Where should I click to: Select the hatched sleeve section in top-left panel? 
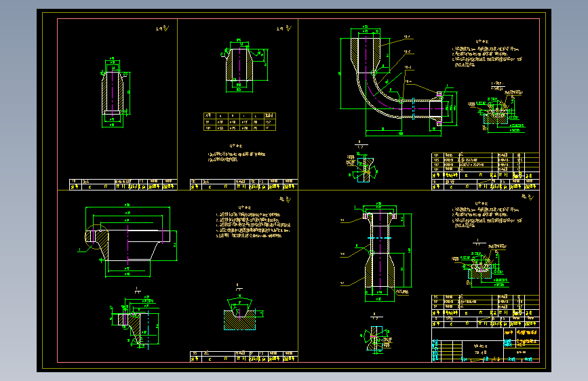[113, 93]
